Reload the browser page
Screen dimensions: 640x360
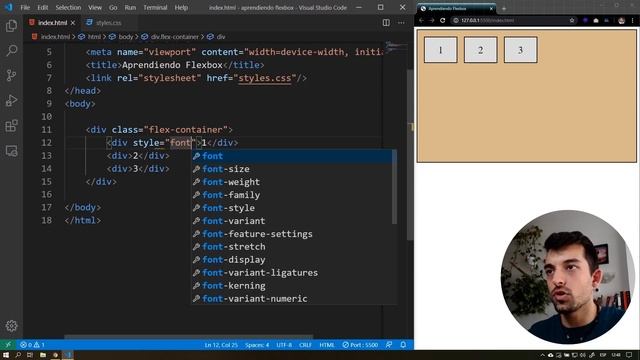pos(442,20)
